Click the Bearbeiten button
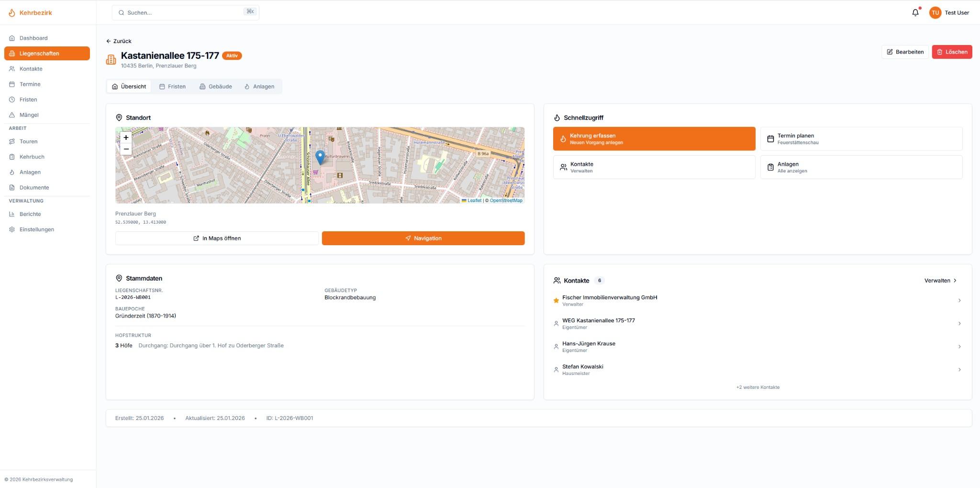This screenshot has height=488, width=980. (x=905, y=52)
